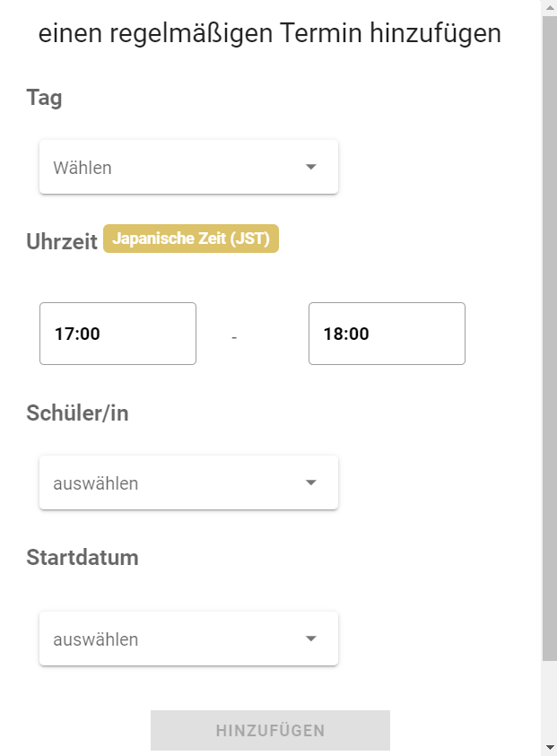Click the dash between time fields
This screenshot has width=557, height=756.
[x=234, y=337]
